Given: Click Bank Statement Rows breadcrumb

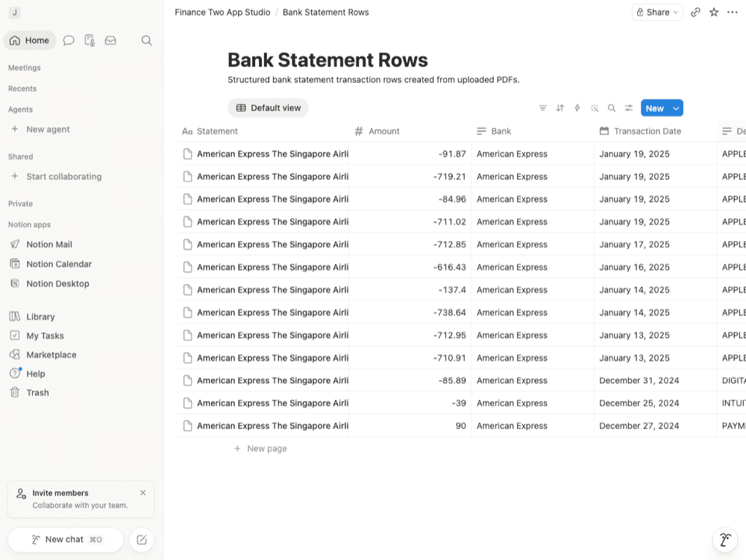Looking at the screenshot, I should (x=325, y=13).
